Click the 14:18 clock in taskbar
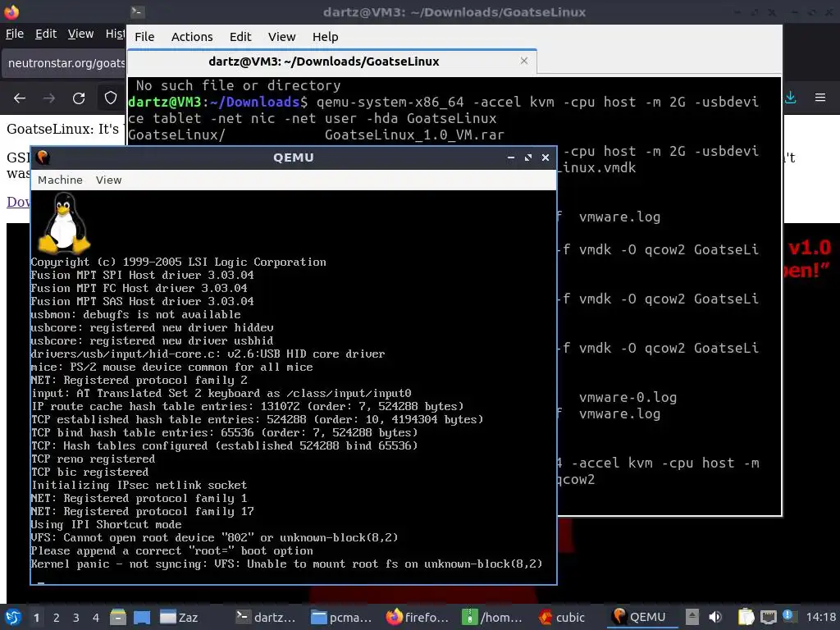This screenshot has height=630, width=840. (820, 617)
